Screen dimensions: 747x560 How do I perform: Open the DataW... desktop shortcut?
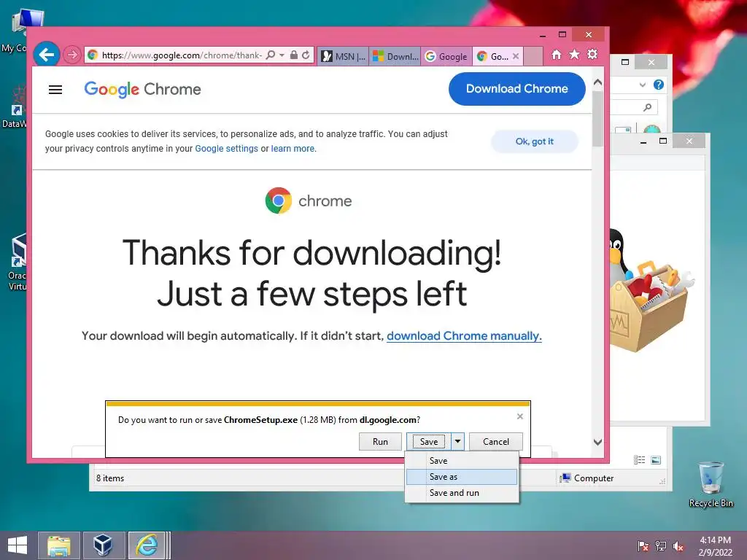(15, 107)
